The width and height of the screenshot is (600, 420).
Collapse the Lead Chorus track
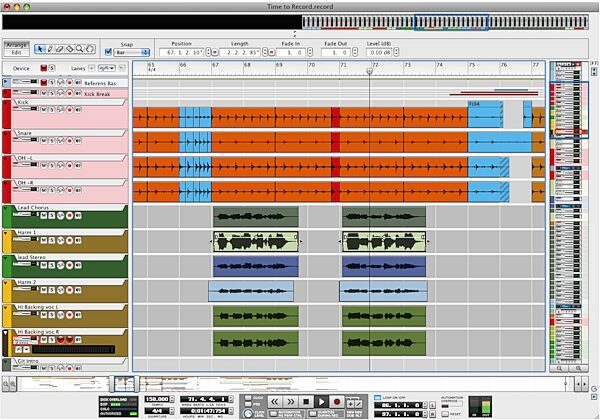tap(5, 208)
